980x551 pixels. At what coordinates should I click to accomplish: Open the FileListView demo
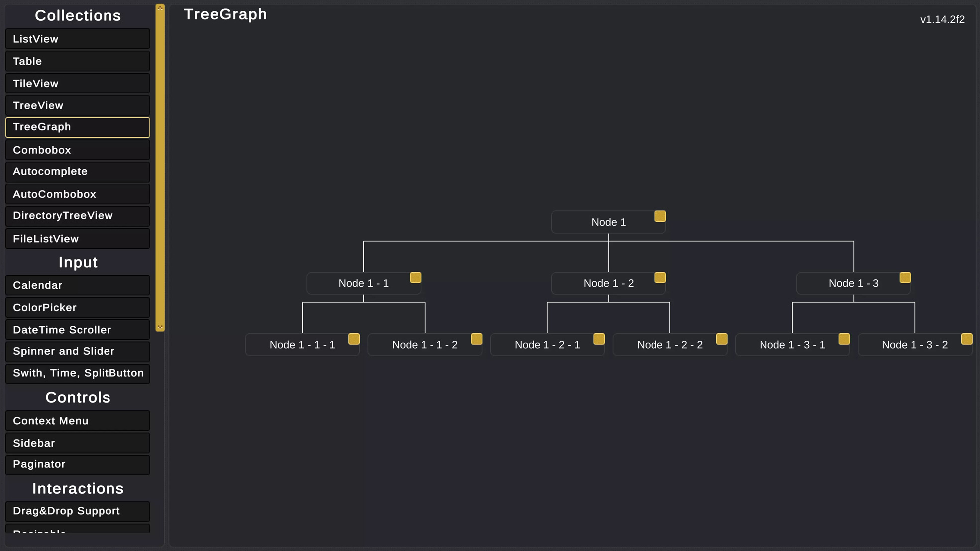(x=78, y=238)
